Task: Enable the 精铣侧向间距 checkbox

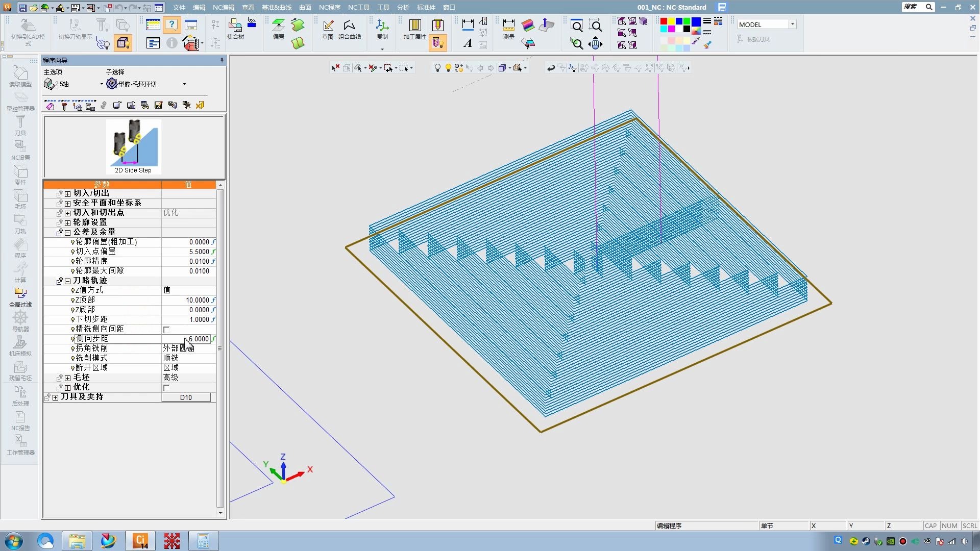Action: 166,330
